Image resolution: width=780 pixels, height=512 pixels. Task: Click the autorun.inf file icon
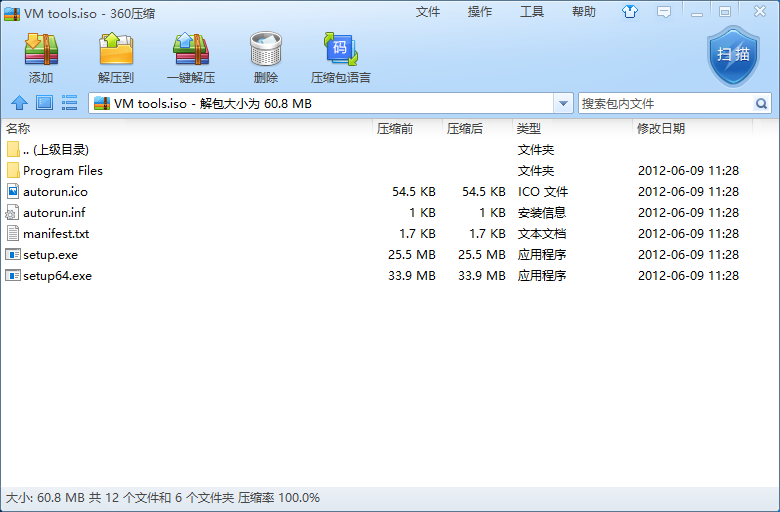click(12, 212)
